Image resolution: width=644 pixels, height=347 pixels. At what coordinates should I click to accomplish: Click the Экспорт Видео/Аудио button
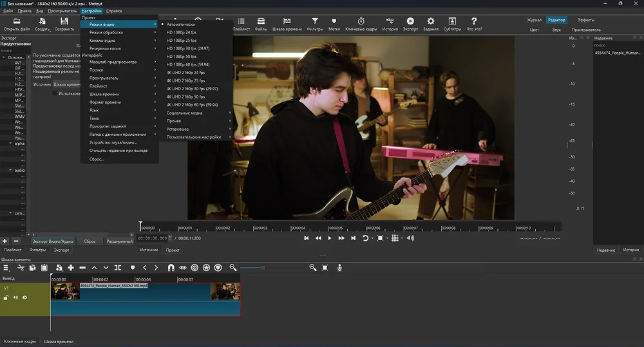53,241
